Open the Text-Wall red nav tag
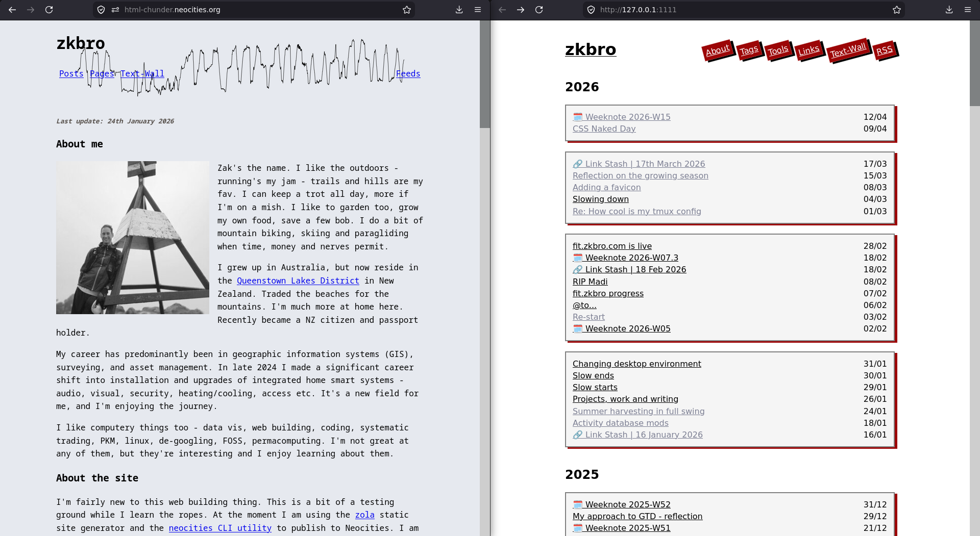This screenshot has width=980, height=536. (848, 50)
